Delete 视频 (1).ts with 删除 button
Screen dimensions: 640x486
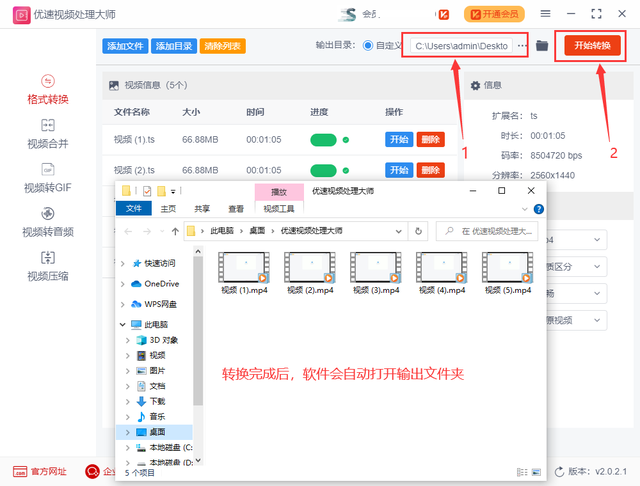[430, 140]
